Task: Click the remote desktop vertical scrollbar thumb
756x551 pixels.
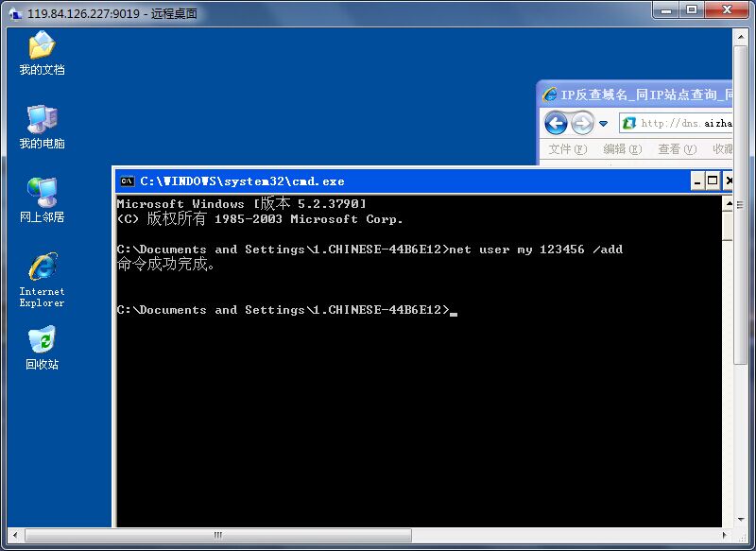Action: (741, 205)
